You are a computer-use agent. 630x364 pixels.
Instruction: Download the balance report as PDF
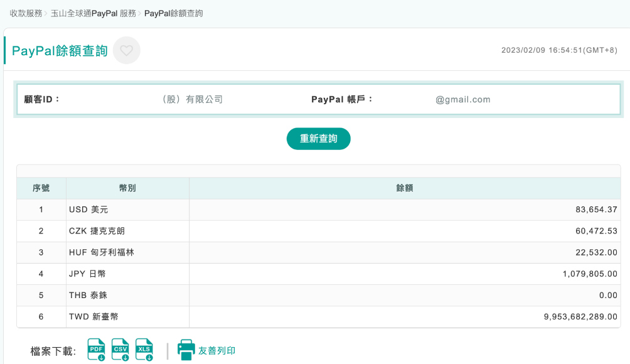[x=96, y=350]
